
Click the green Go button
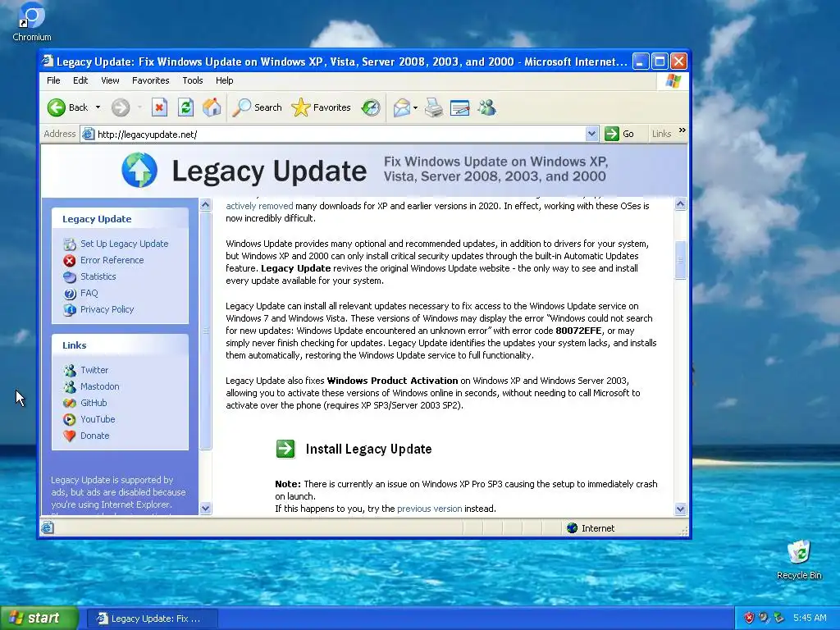pos(620,134)
